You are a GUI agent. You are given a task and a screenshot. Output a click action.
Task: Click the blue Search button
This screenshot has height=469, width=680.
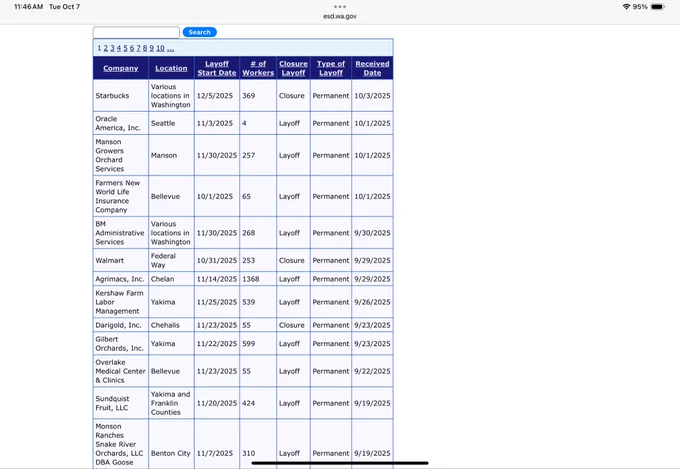(199, 32)
